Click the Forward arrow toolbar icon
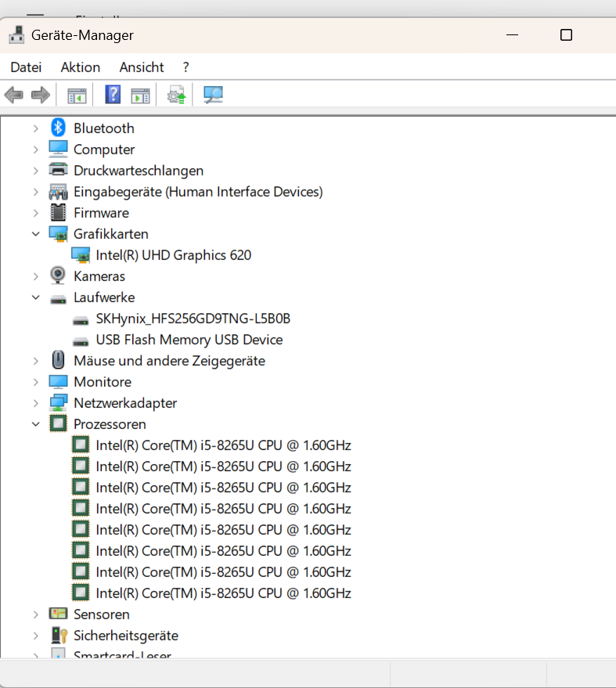The image size is (616, 688). tap(41, 95)
